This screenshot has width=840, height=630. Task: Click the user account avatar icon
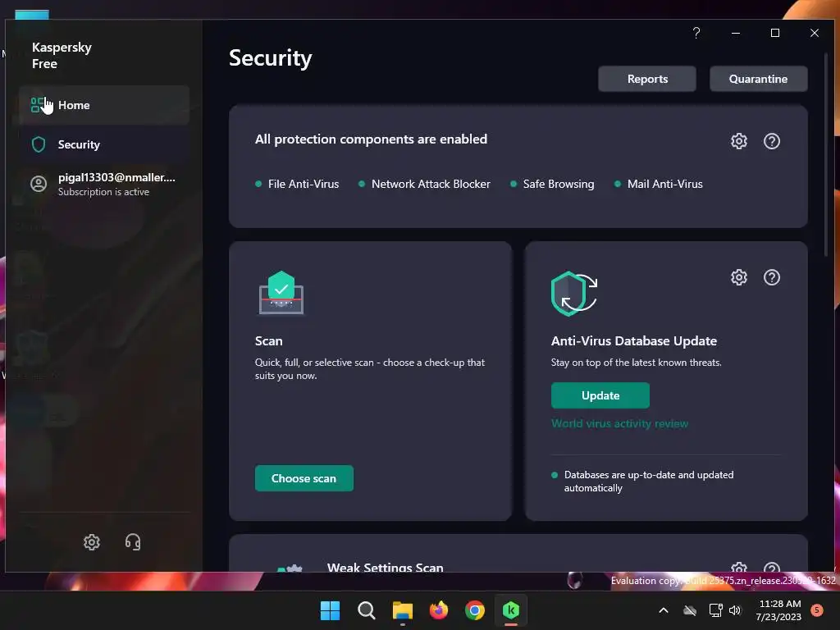[x=39, y=184]
